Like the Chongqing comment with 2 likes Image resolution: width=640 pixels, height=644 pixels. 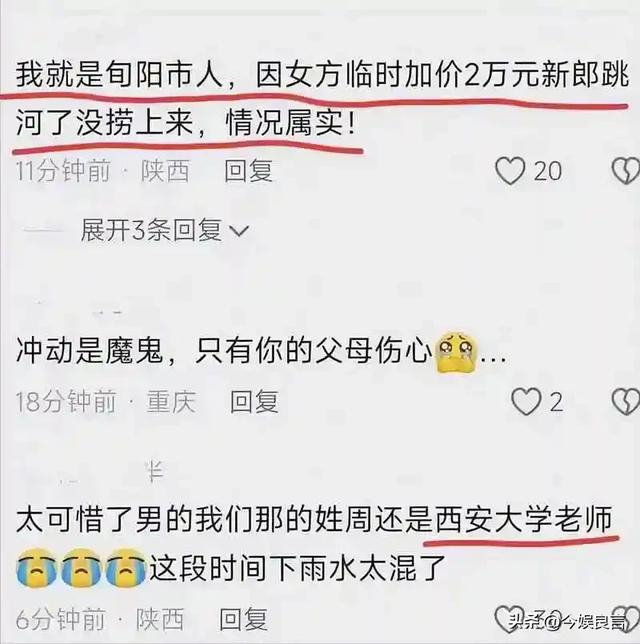click(526, 401)
